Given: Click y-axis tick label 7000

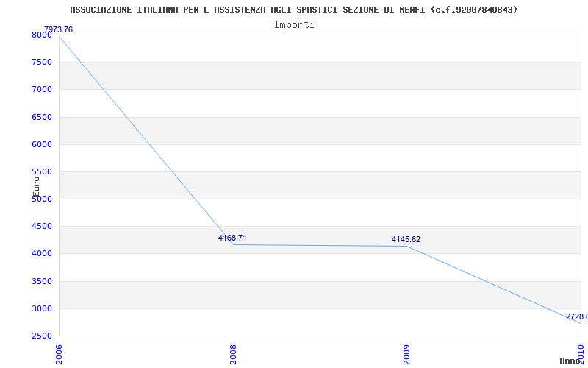Looking at the screenshot, I should [x=41, y=89].
